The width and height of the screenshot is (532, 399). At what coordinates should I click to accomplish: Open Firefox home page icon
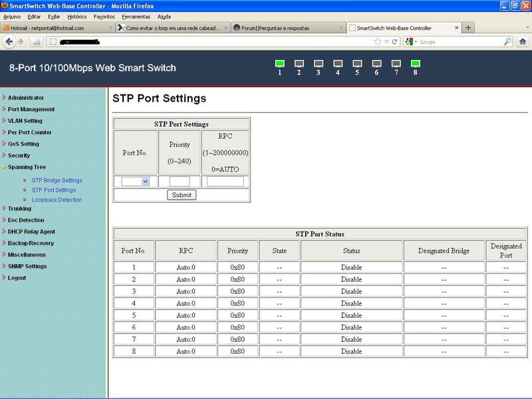pos(523,42)
